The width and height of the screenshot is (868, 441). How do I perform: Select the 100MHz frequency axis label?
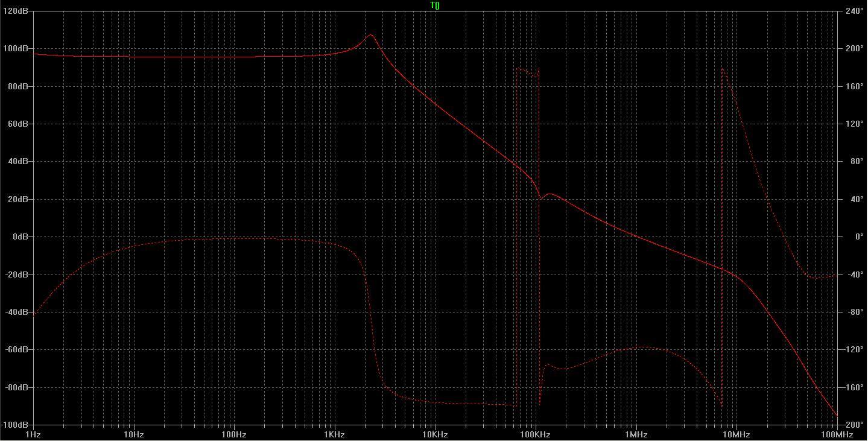837,434
